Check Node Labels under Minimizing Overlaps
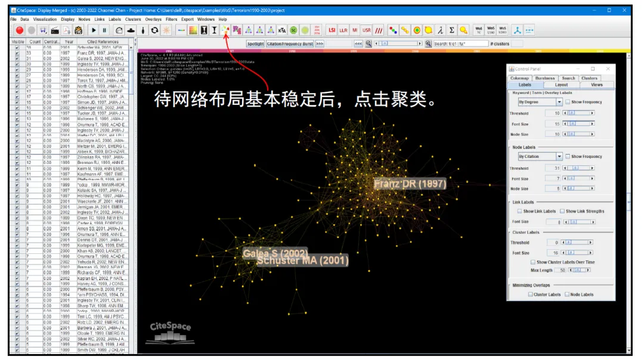644x360 pixels. (x=567, y=294)
